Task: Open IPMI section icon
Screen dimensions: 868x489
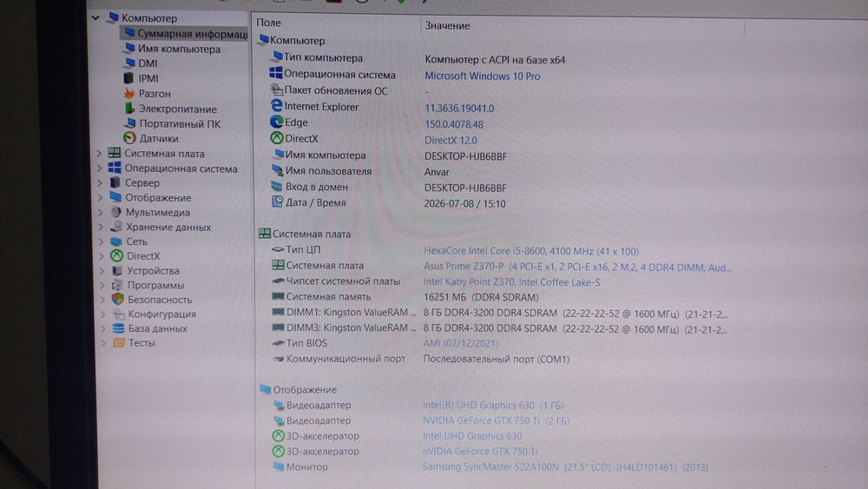Action: tap(129, 78)
